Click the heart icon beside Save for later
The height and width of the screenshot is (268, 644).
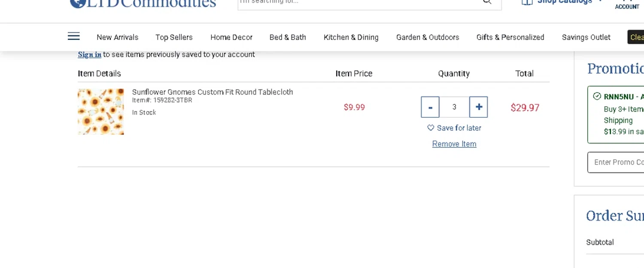point(431,128)
